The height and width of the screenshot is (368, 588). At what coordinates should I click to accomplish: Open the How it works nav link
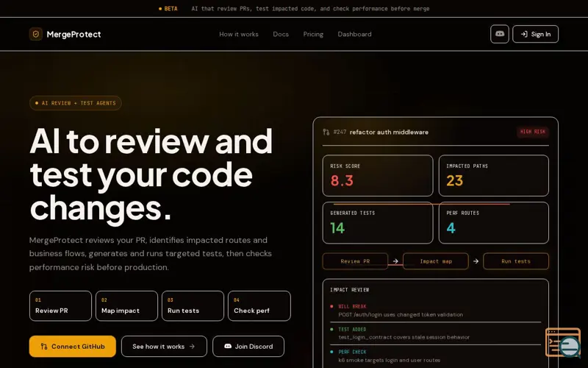point(238,34)
